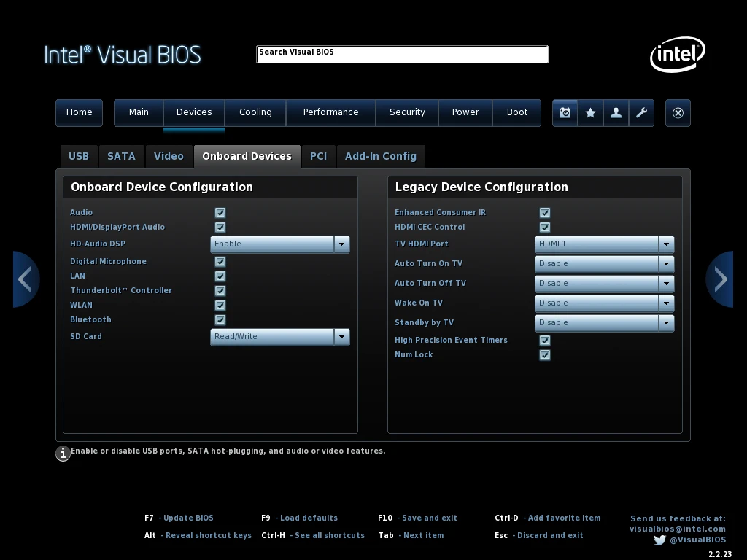Click the circled X exit icon
This screenshot has width=747, height=560.
(678, 113)
